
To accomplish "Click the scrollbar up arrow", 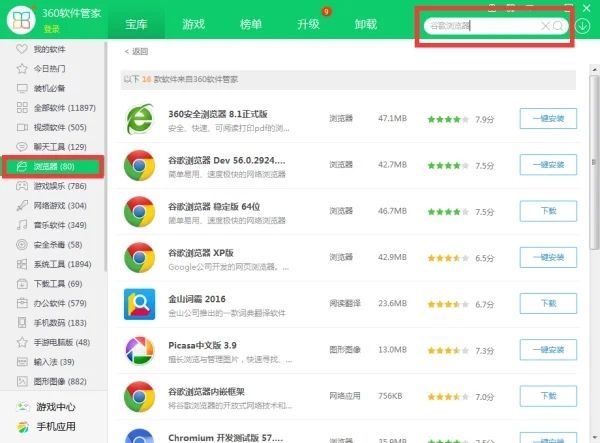I will [594, 70].
